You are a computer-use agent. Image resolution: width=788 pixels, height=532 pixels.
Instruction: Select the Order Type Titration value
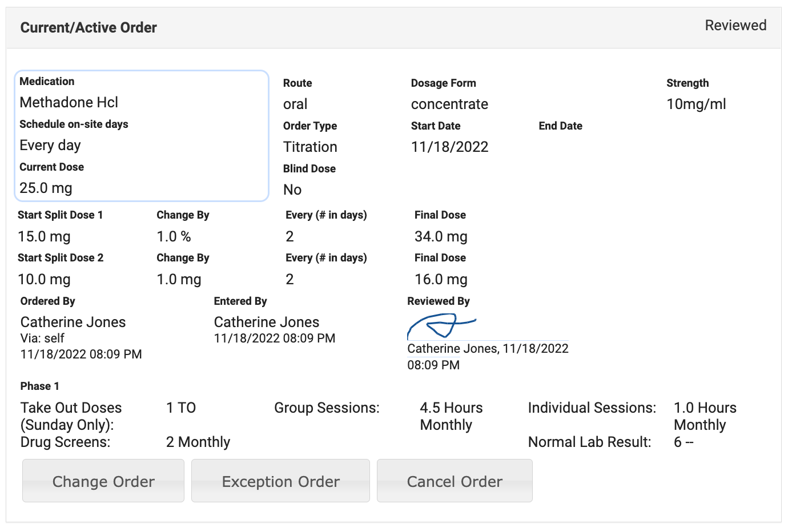click(x=310, y=147)
